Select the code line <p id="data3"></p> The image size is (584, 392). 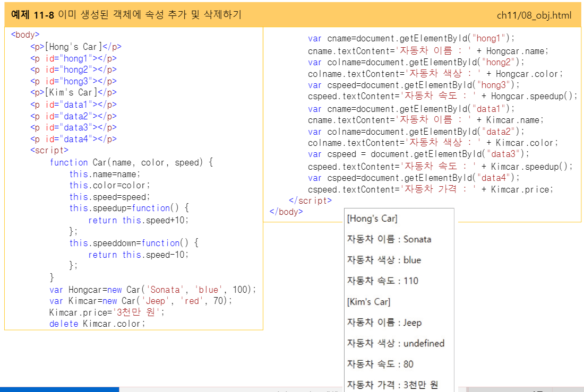[x=73, y=127]
